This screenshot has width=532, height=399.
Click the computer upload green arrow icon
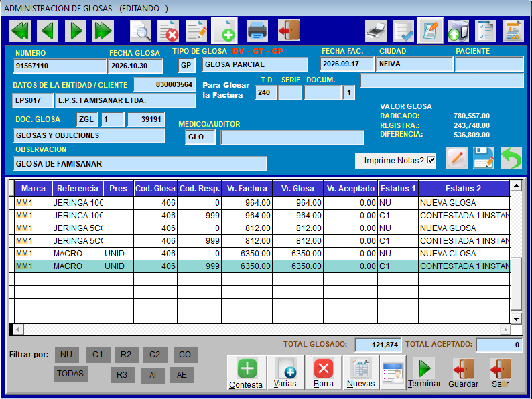point(458,31)
